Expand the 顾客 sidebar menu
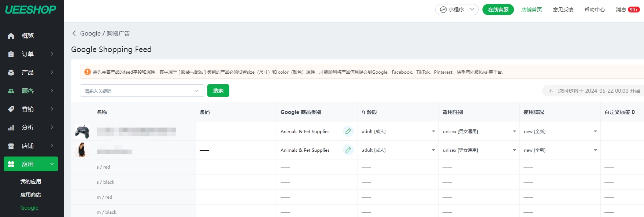Viewport: 644px width, 217px height. coord(52,91)
